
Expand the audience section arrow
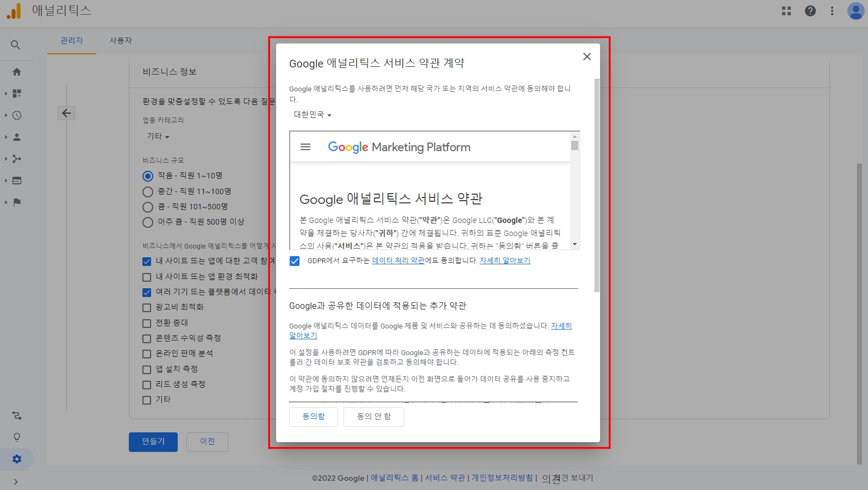coord(6,137)
